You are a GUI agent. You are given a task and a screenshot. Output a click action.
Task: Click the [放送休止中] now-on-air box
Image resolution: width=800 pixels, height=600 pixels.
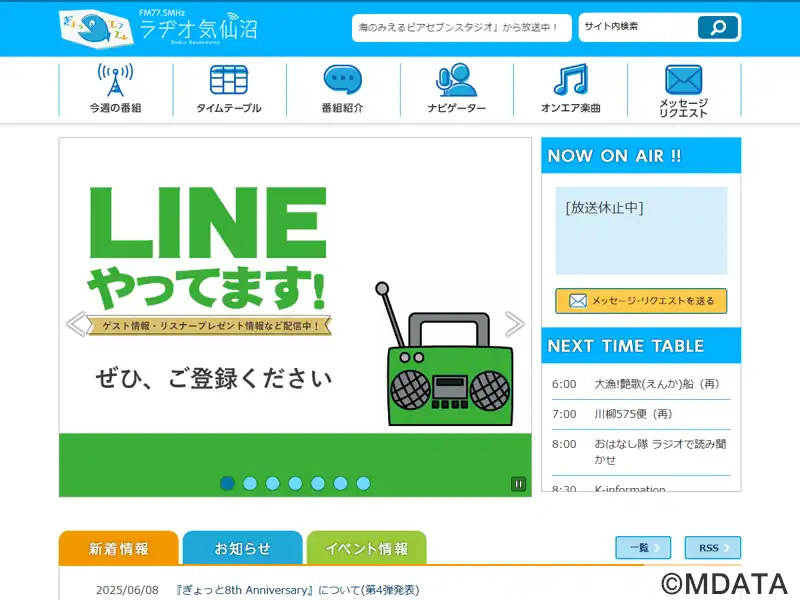click(x=641, y=231)
